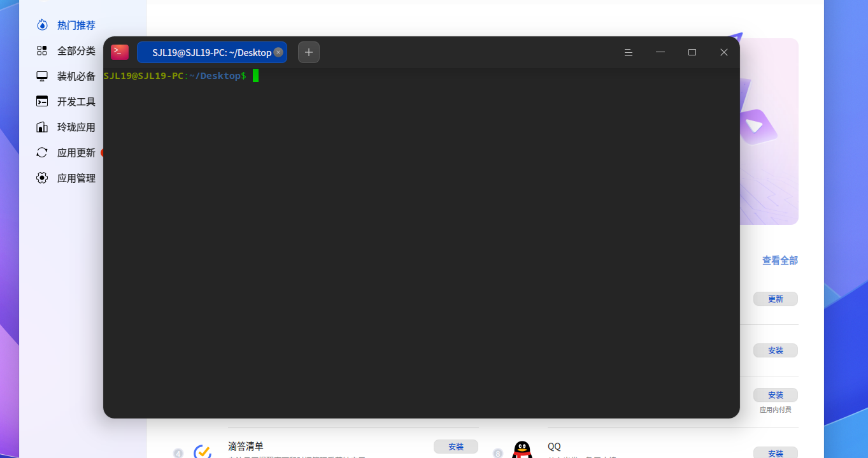Install 滴答清单 with its 安装 button

tap(456, 447)
